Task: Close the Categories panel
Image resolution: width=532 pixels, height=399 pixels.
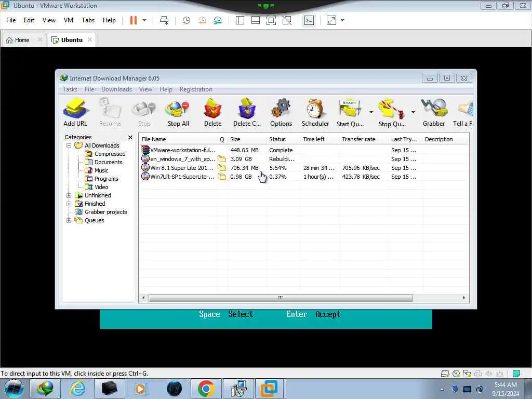Action: (130, 137)
